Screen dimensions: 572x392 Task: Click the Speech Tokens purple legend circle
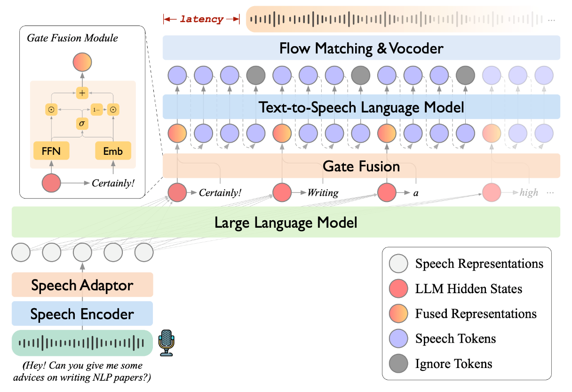(x=399, y=338)
